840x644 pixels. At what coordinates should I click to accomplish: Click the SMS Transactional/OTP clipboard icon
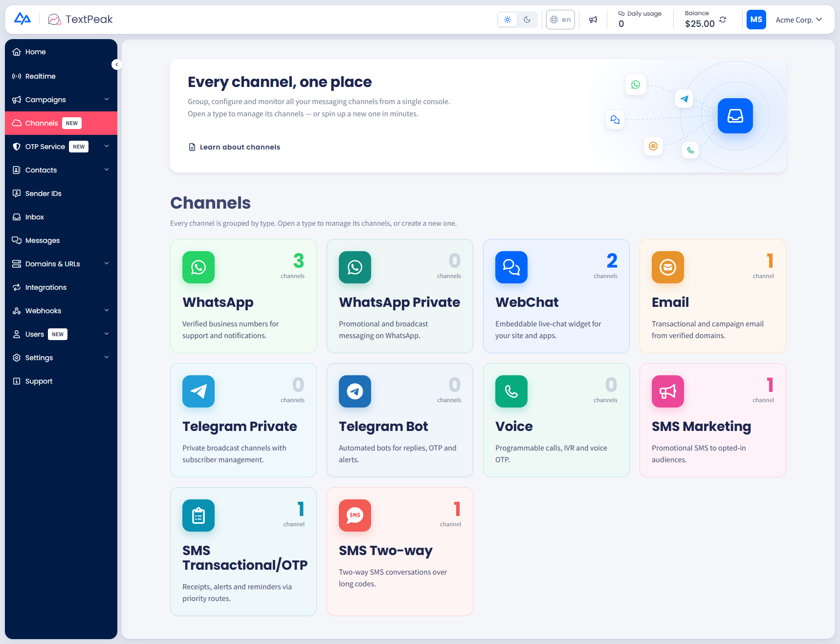point(199,515)
